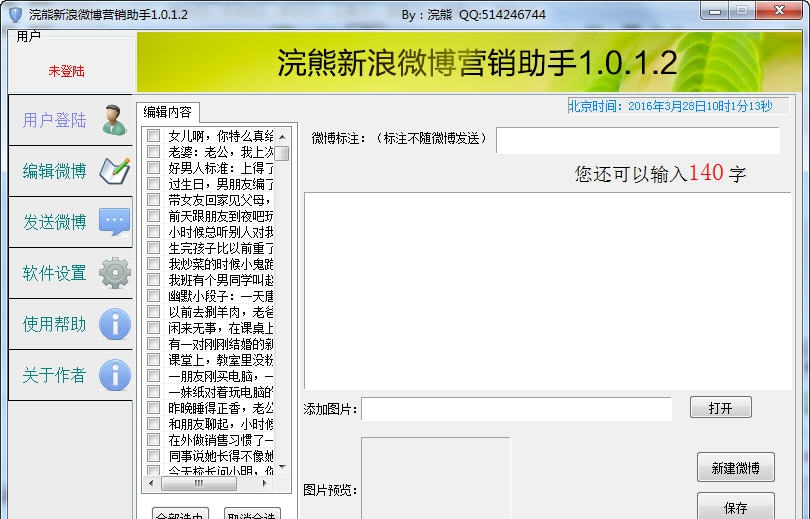Click the 取消全选 button below the list
810x519 pixels.
(253, 514)
